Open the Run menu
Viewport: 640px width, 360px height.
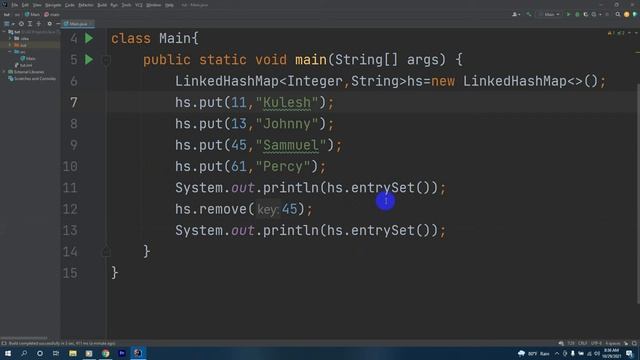tap(114, 5)
